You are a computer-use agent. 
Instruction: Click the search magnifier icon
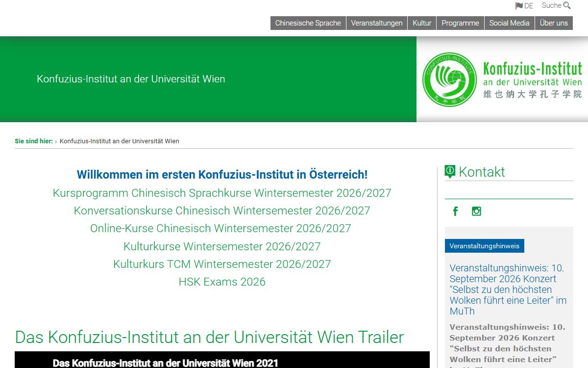pyautogui.click(x=567, y=6)
